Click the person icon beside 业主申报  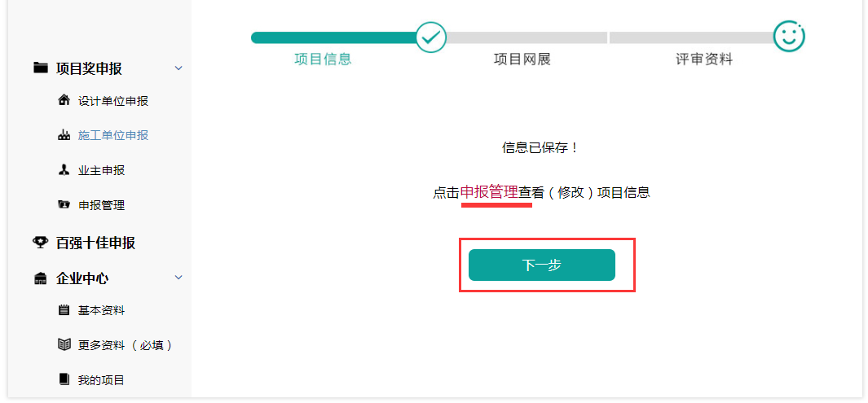click(64, 170)
